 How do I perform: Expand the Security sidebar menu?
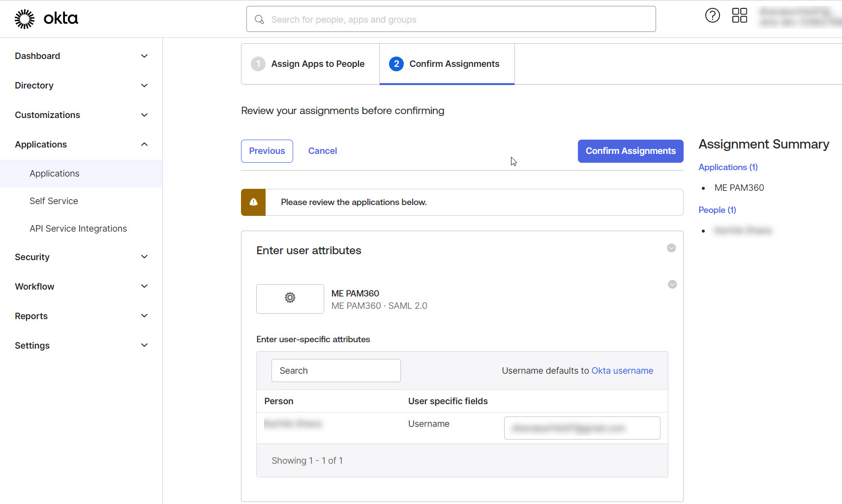pos(144,257)
